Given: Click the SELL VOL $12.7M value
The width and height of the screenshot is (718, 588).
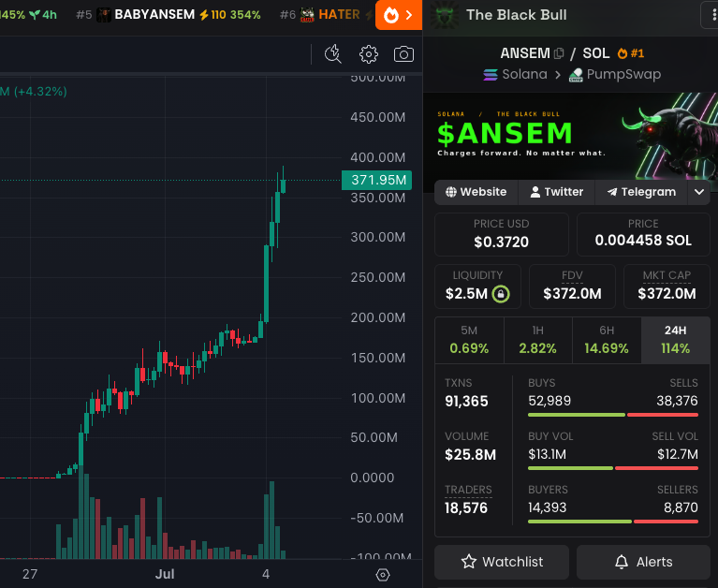Looking at the screenshot, I should coord(678,454).
